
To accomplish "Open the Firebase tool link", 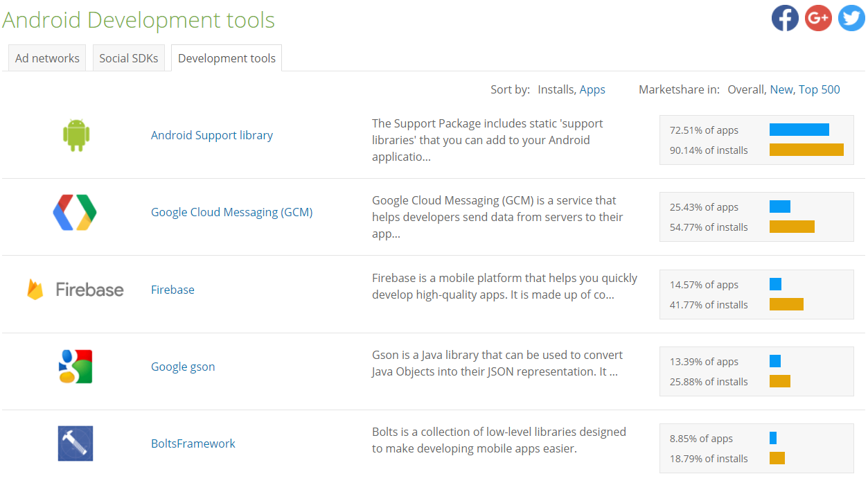I will point(172,290).
